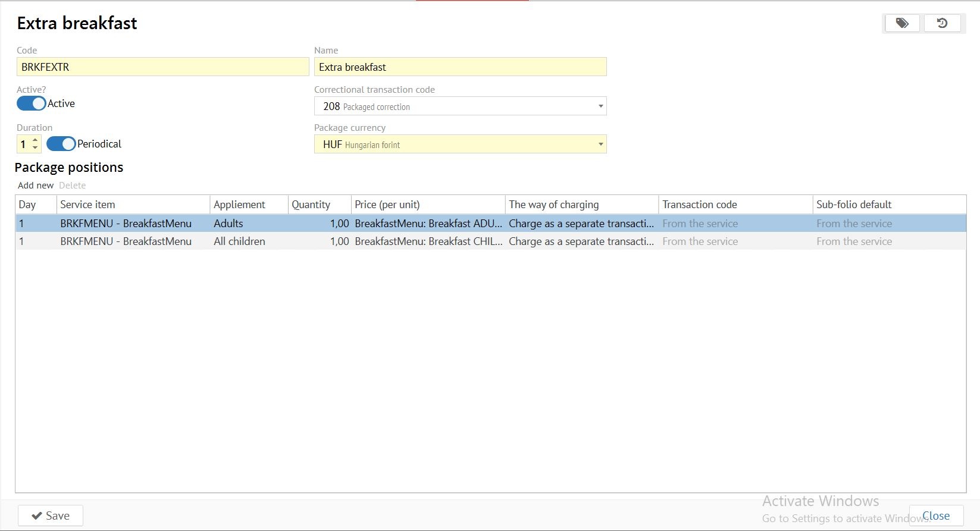Select the Adults package position row
The image size is (980, 531).
[238, 224]
